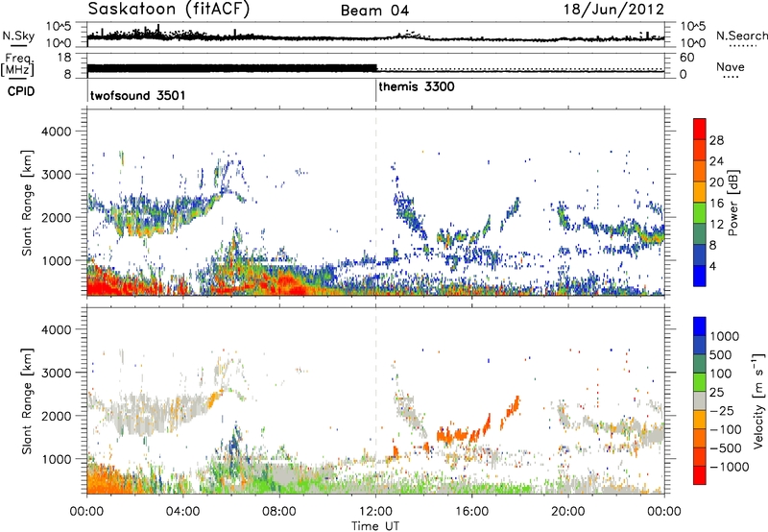The height and width of the screenshot is (532, 768).
Task: Click the 'Nave' legend label
Action: [731, 66]
